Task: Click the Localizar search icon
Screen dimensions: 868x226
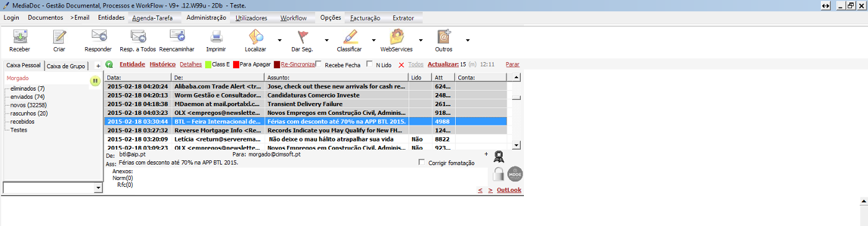Action: 255,37
